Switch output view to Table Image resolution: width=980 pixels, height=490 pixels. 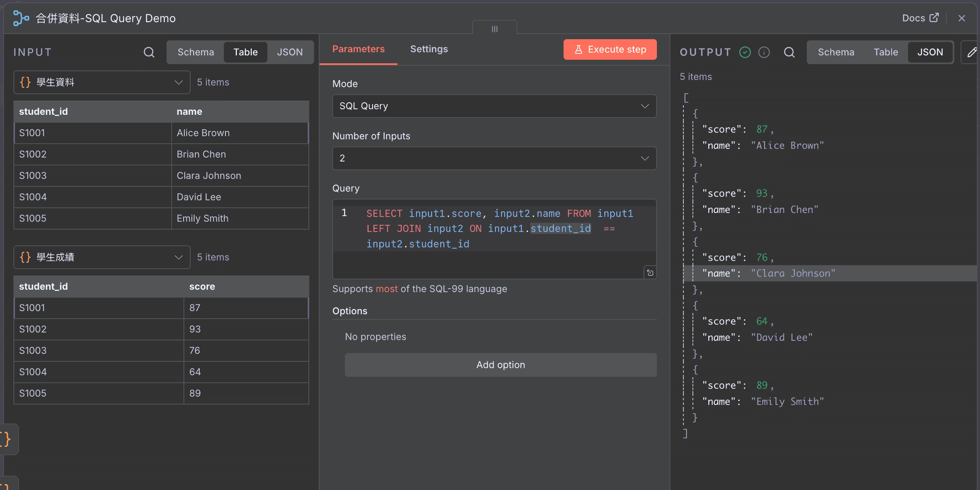point(885,52)
